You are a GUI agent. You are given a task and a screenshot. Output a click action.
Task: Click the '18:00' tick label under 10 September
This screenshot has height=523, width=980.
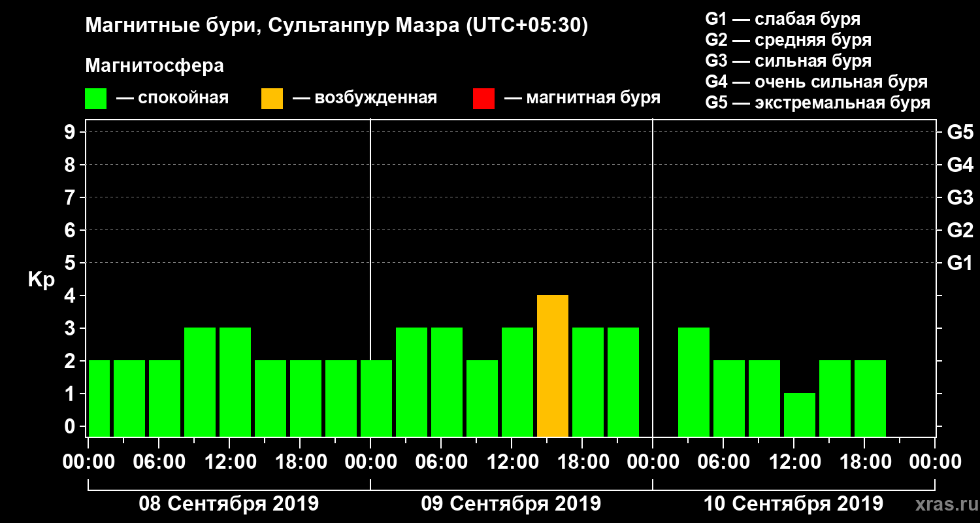coord(865,462)
